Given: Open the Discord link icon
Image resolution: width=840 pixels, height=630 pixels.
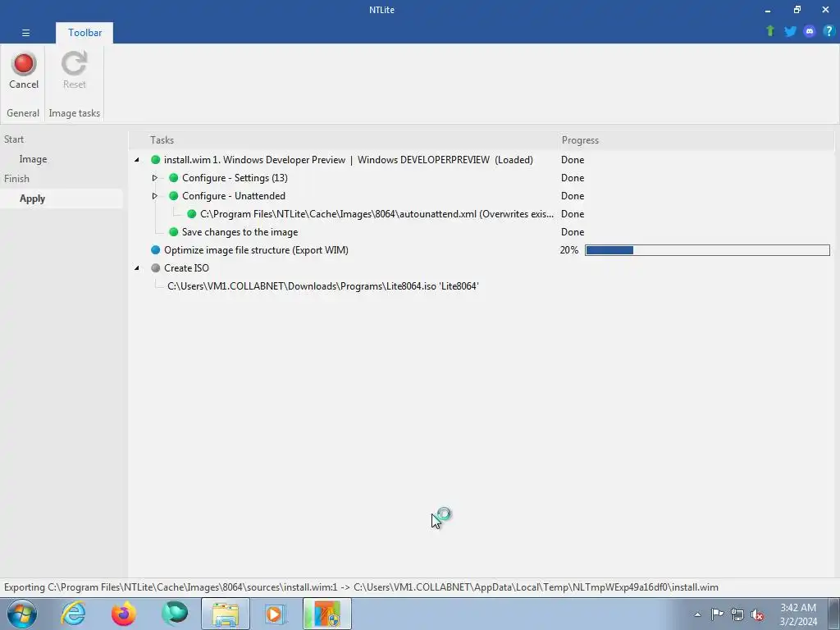Looking at the screenshot, I should pos(810,31).
